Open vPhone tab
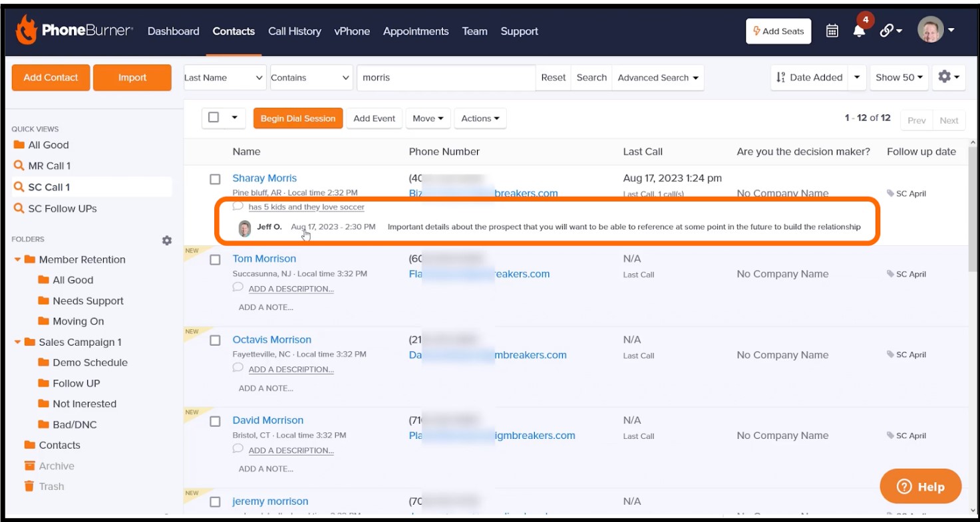 pos(352,31)
